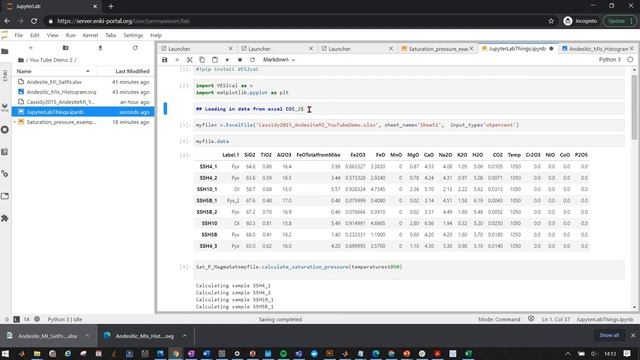The width and height of the screenshot is (640, 360).
Task: Open Andesitic_MIs_Hist.svg download options chevron
Action: pyautogui.click(x=184, y=336)
